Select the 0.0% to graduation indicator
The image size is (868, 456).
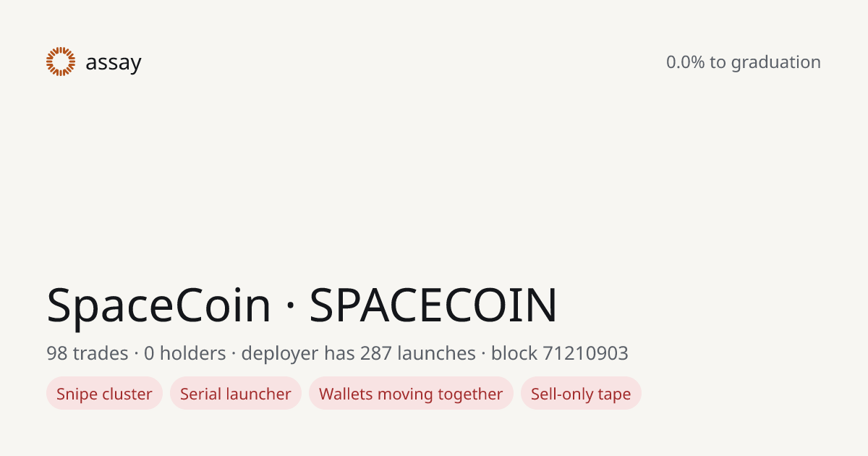click(x=744, y=62)
